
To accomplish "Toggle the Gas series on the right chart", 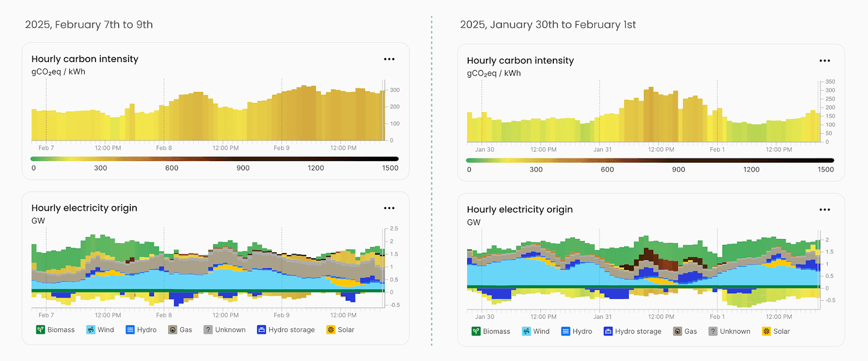I will click(678, 331).
